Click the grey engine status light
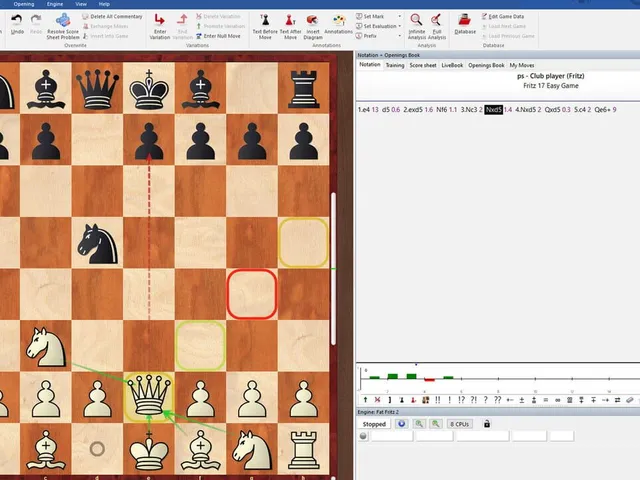 [x=363, y=436]
